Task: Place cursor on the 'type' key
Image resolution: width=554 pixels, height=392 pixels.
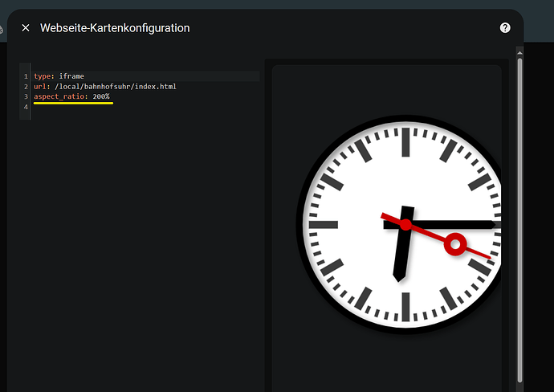Action: [x=41, y=76]
